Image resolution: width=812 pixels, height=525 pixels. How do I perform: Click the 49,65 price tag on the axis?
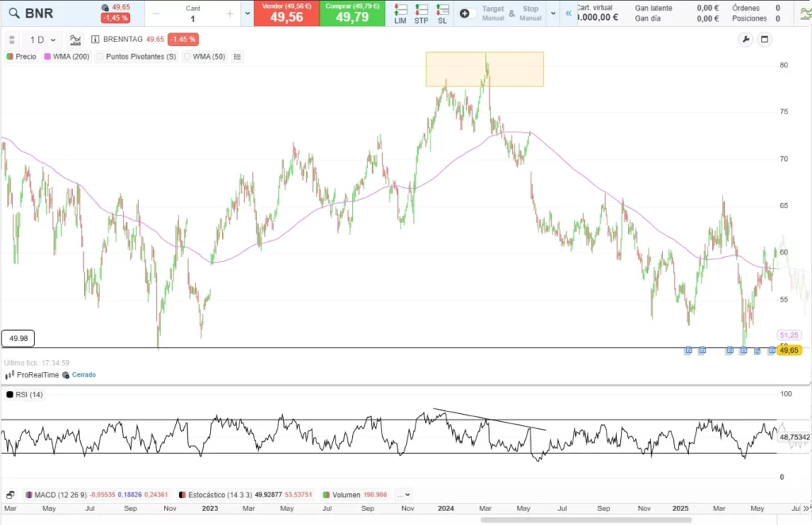point(788,350)
